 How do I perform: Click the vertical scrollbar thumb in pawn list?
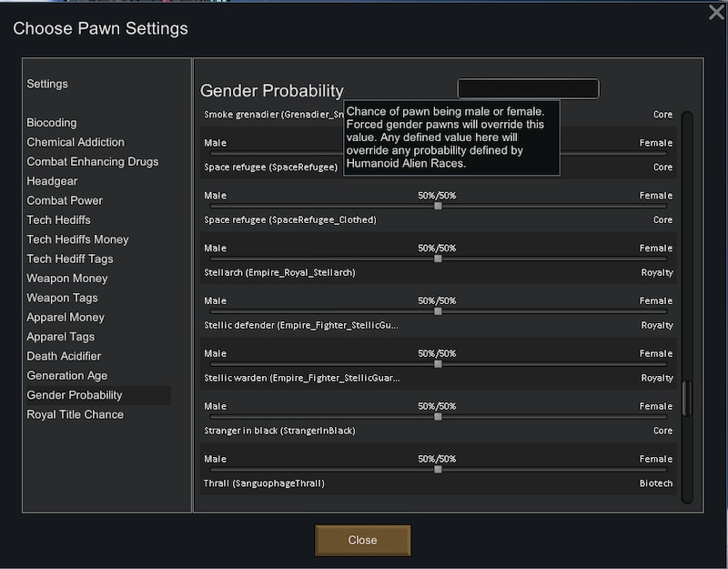pos(687,399)
